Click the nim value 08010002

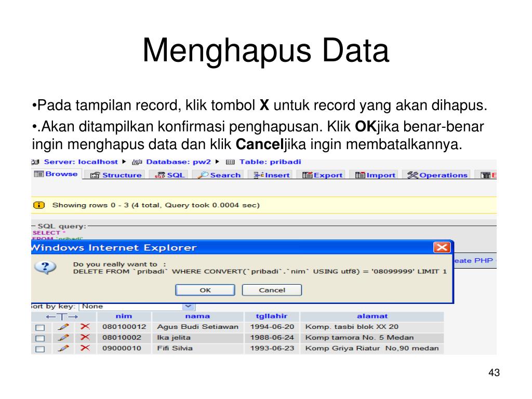[x=122, y=338]
